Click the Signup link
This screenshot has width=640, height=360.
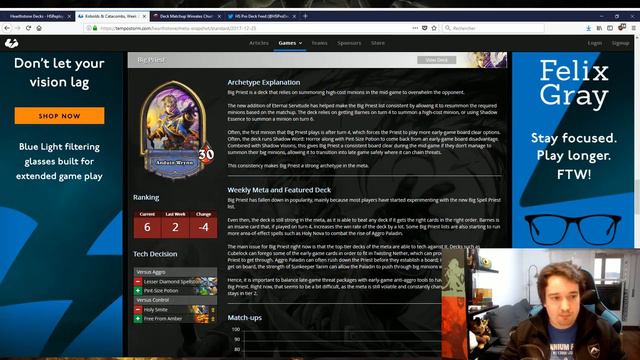point(620,43)
